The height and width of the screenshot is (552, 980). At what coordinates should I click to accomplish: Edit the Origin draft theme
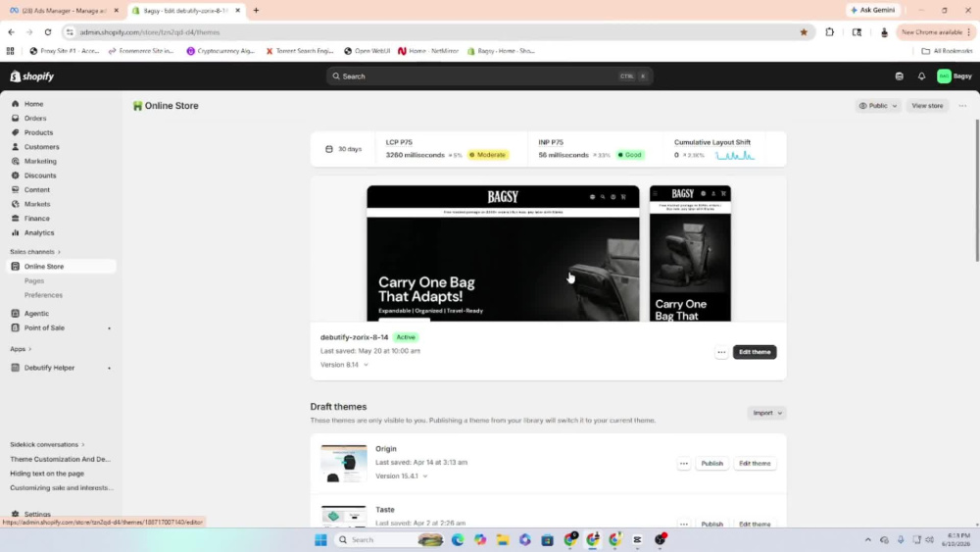[755, 463]
